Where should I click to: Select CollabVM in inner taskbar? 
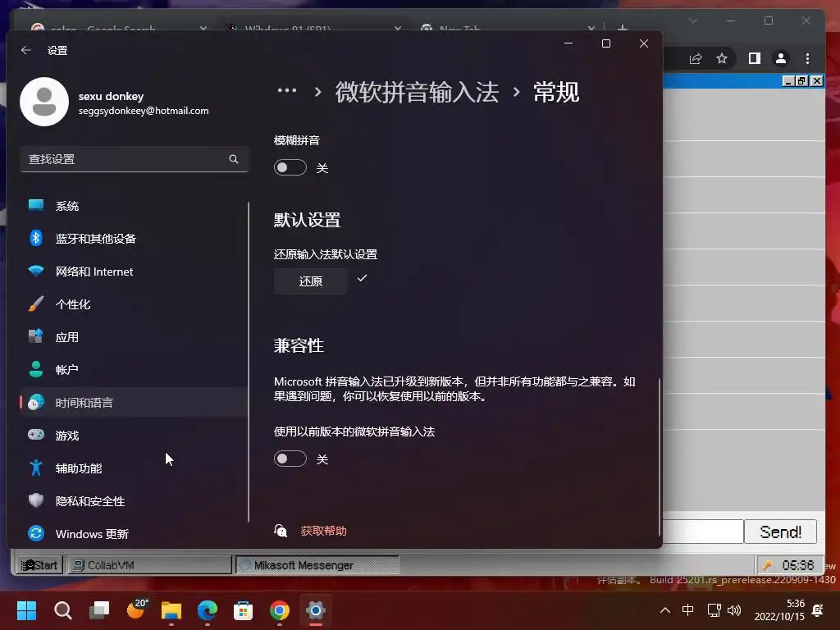[x=149, y=565]
